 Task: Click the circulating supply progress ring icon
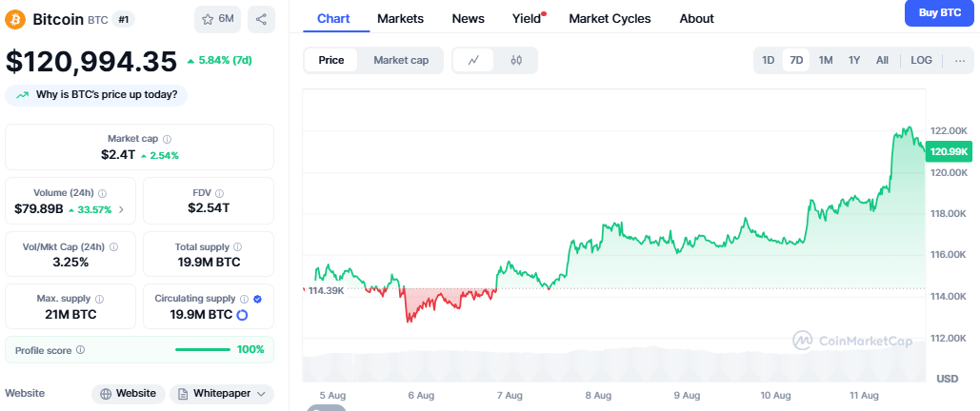[242, 315]
